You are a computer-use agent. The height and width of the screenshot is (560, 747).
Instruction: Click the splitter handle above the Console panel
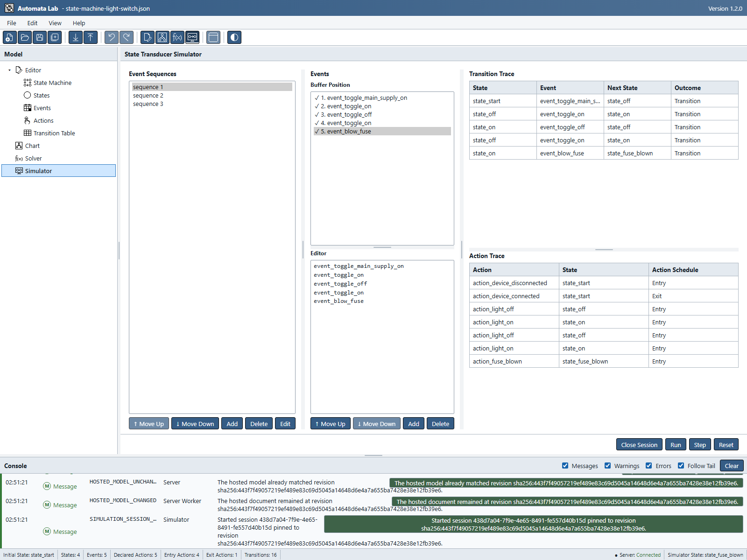pyautogui.click(x=373, y=455)
